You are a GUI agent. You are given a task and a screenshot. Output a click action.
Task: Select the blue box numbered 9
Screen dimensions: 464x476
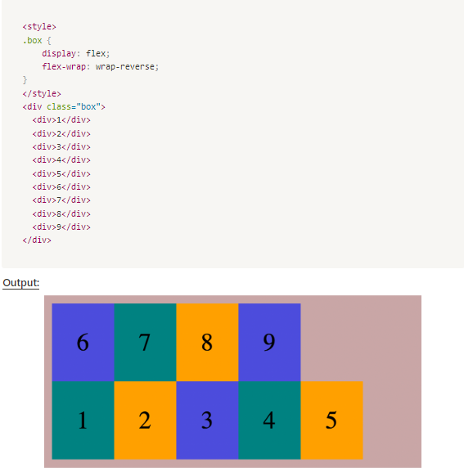[270, 342]
